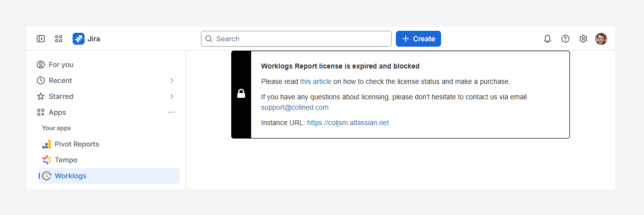Screen dimensions: 644x215
Task: Click the Tempo app icon
Action: 46,160
